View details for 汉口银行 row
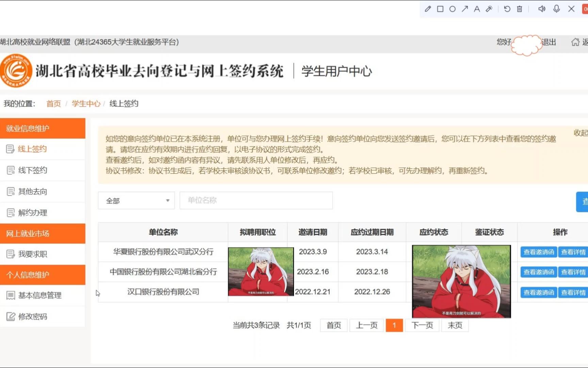The image size is (588, 368). 573,292
